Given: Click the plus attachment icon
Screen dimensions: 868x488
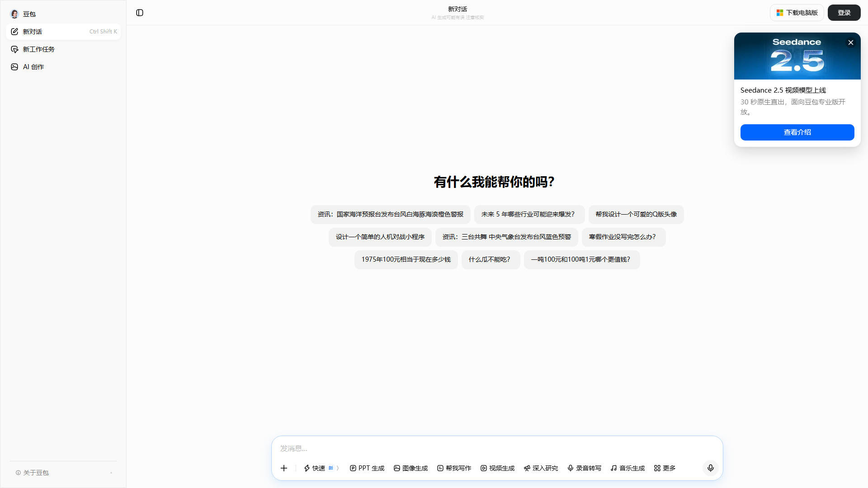Looking at the screenshot, I should (x=284, y=468).
